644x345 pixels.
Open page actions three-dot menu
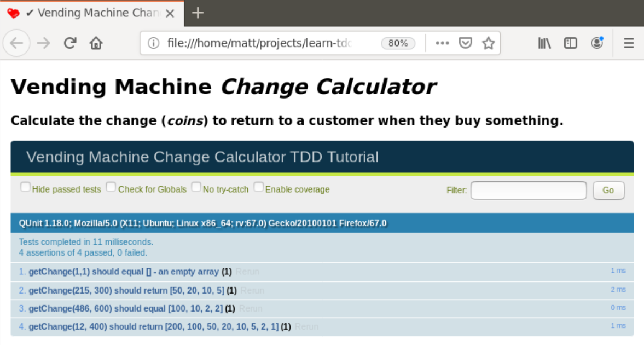442,43
